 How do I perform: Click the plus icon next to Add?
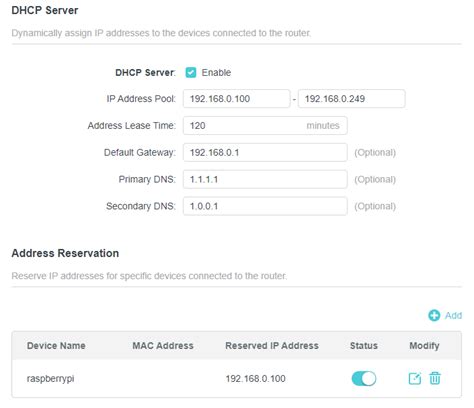click(434, 315)
